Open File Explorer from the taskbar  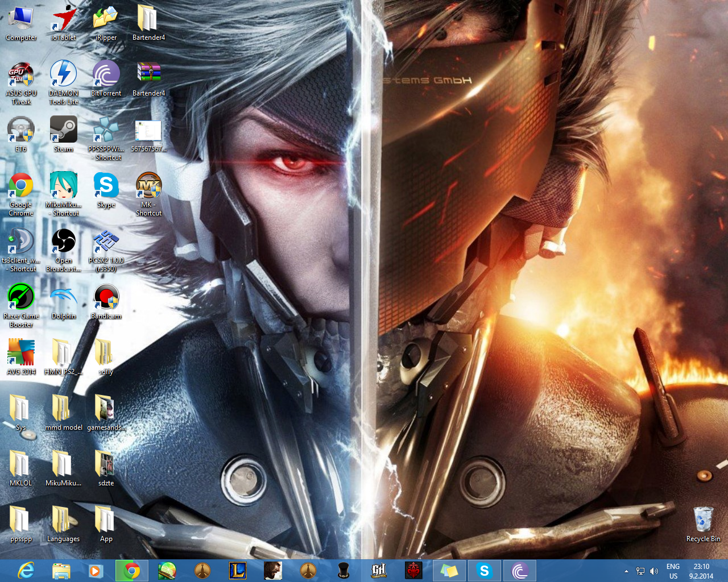pyautogui.click(x=61, y=571)
